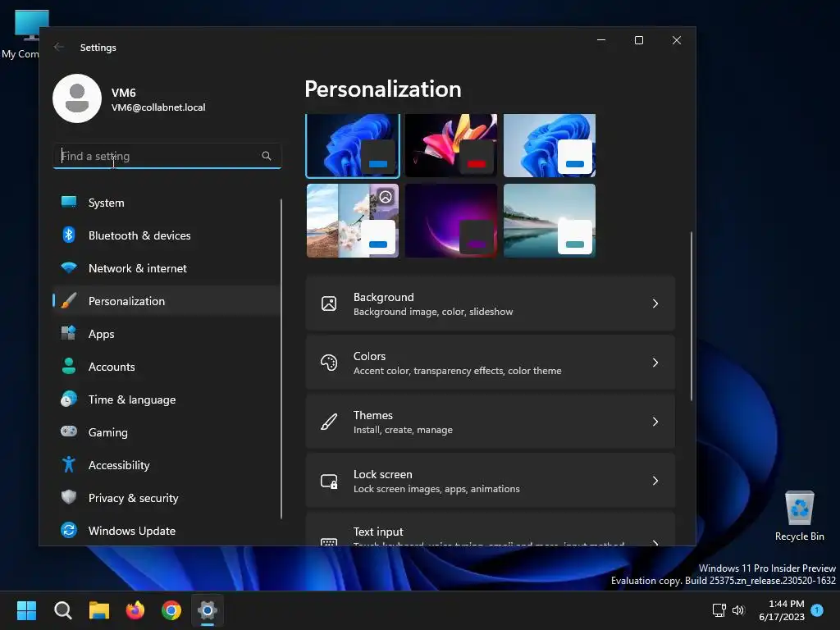The height and width of the screenshot is (630, 840).
Task: Click the VM6 profile avatar
Action: [x=77, y=98]
